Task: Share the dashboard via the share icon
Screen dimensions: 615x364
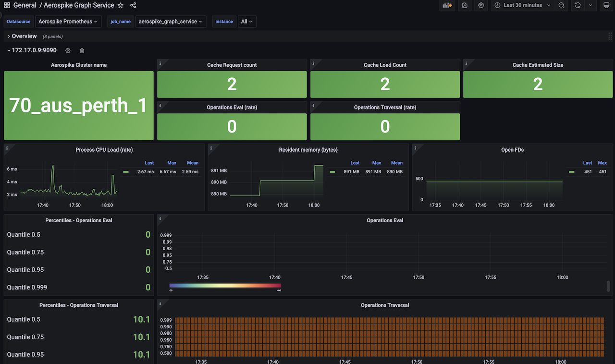Action: tap(133, 5)
